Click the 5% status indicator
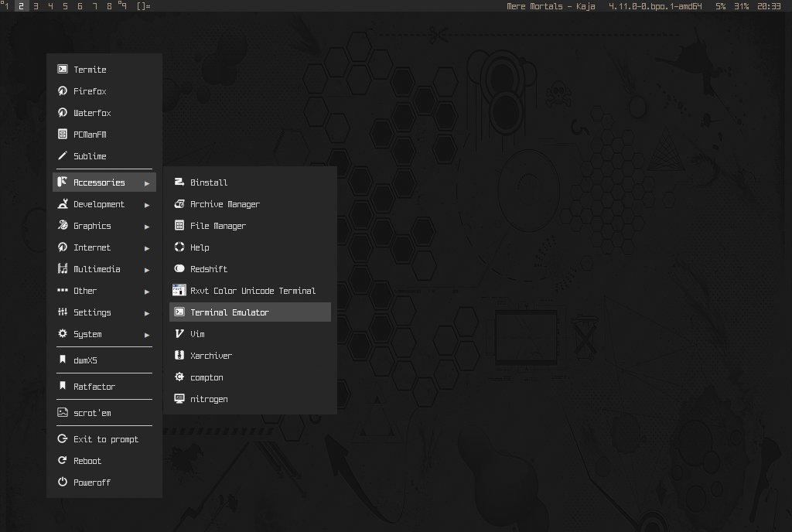 (720, 6)
